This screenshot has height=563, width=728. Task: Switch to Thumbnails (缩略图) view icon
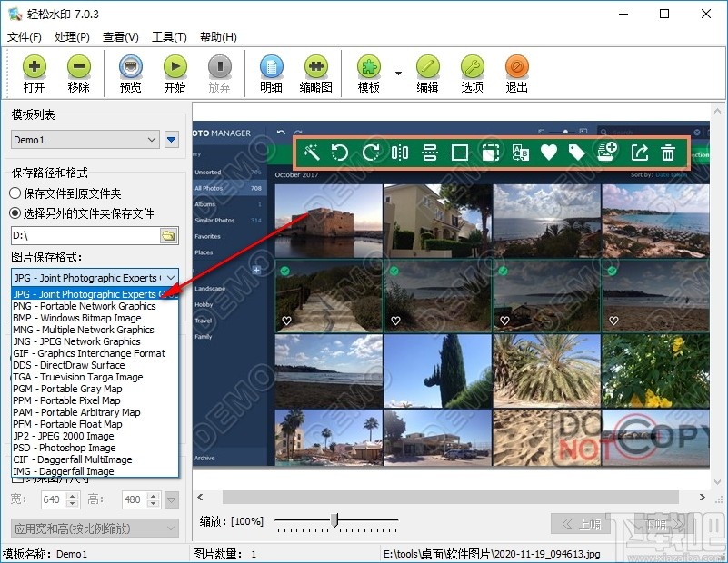315,66
